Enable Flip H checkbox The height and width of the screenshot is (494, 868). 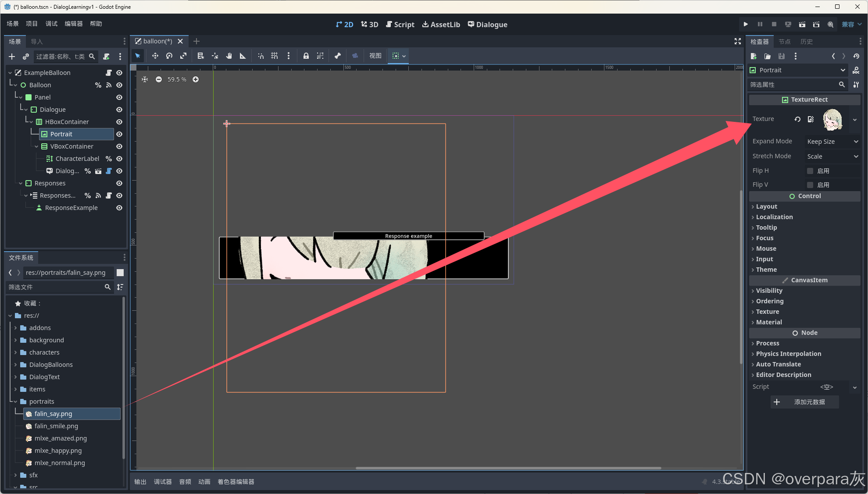point(810,171)
